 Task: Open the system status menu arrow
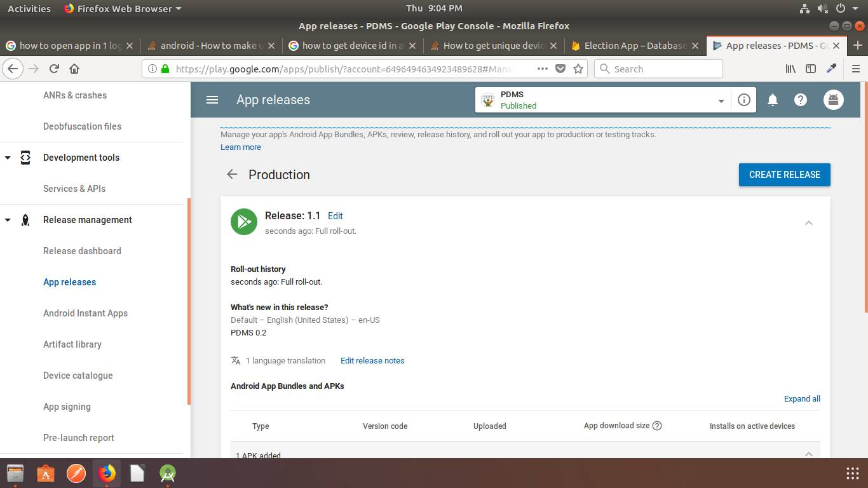pos(856,8)
